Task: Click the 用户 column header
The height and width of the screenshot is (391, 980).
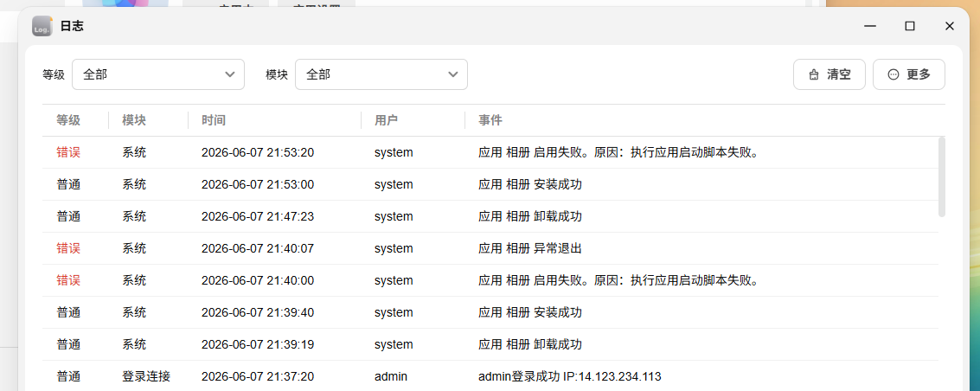Action: (387, 120)
